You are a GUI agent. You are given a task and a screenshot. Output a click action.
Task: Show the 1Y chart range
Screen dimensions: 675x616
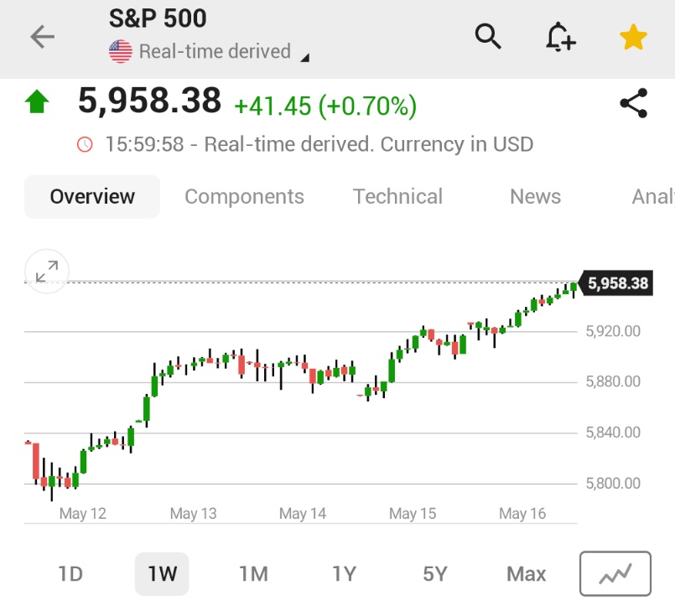pyautogui.click(x=345, y=574)
